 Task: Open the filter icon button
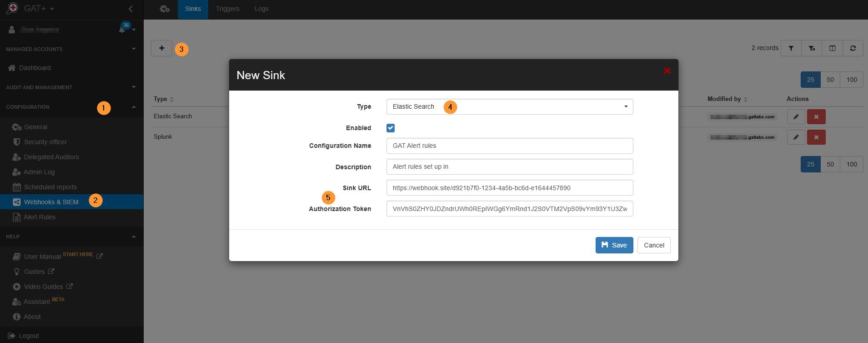(791, 48)
